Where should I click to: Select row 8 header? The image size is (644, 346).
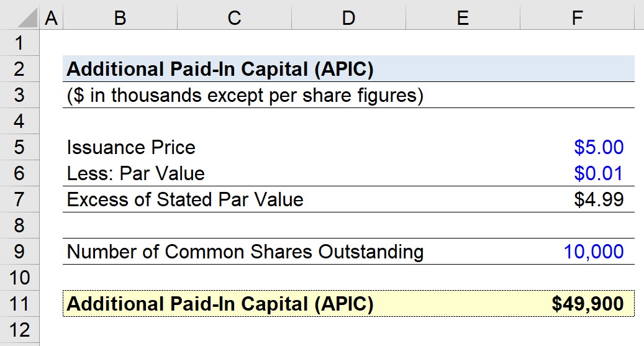coord(19,225)
